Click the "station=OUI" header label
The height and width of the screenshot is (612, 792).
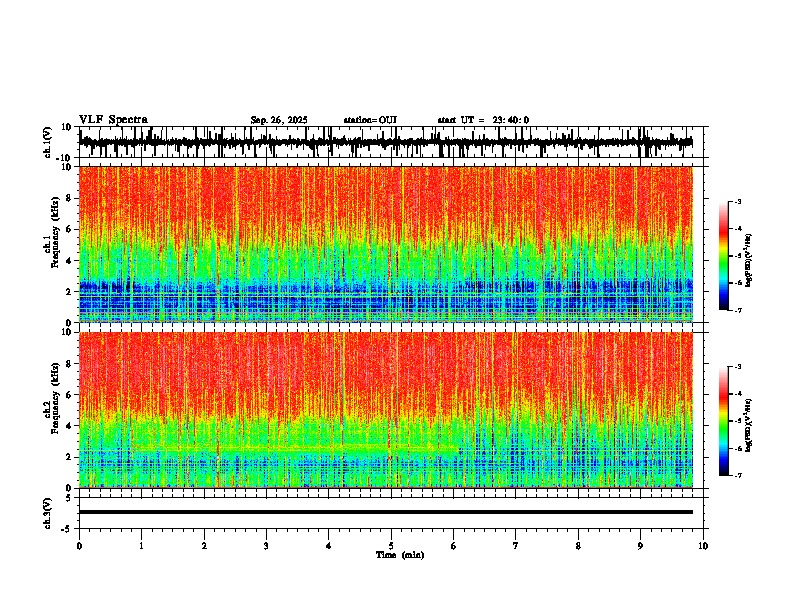(370, 120)
